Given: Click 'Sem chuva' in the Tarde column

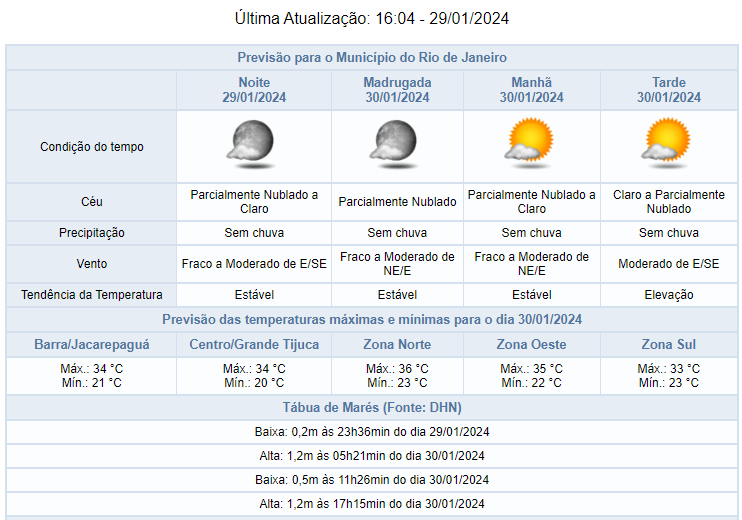Looking at the screenshot, I should (669, 233).
